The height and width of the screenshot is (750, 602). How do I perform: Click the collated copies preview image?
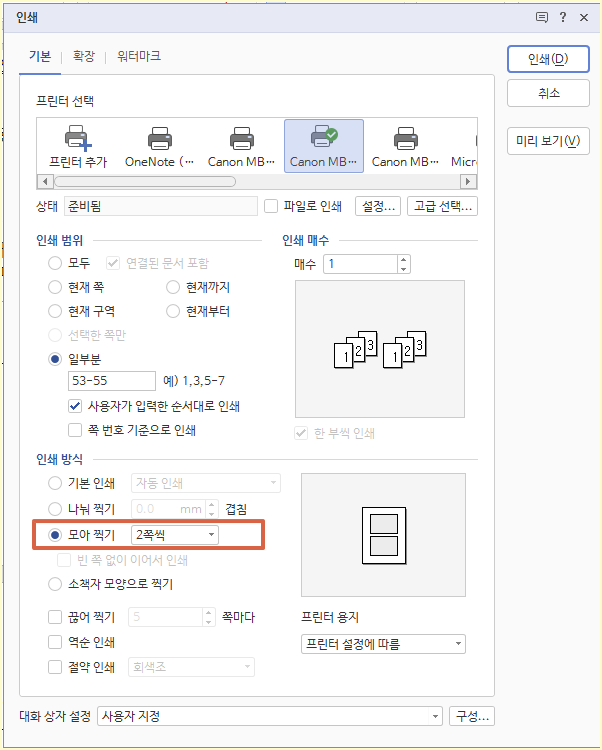(380, 349)
